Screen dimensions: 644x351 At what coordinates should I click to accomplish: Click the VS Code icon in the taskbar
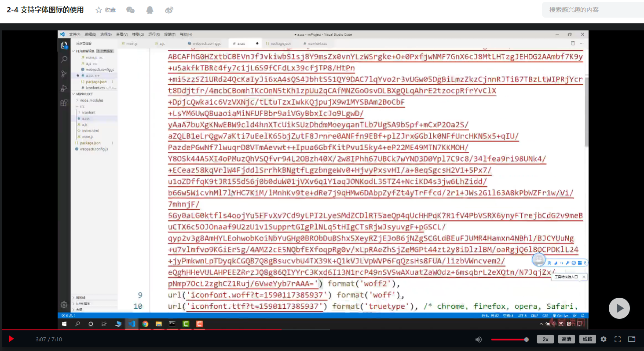(x=132, y=324)
